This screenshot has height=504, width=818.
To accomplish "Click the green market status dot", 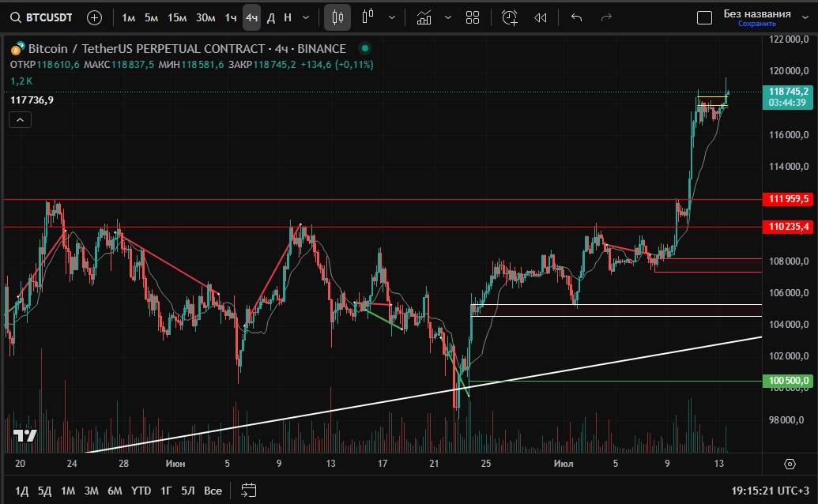I will pyautogui.click(x=364, y=48).
